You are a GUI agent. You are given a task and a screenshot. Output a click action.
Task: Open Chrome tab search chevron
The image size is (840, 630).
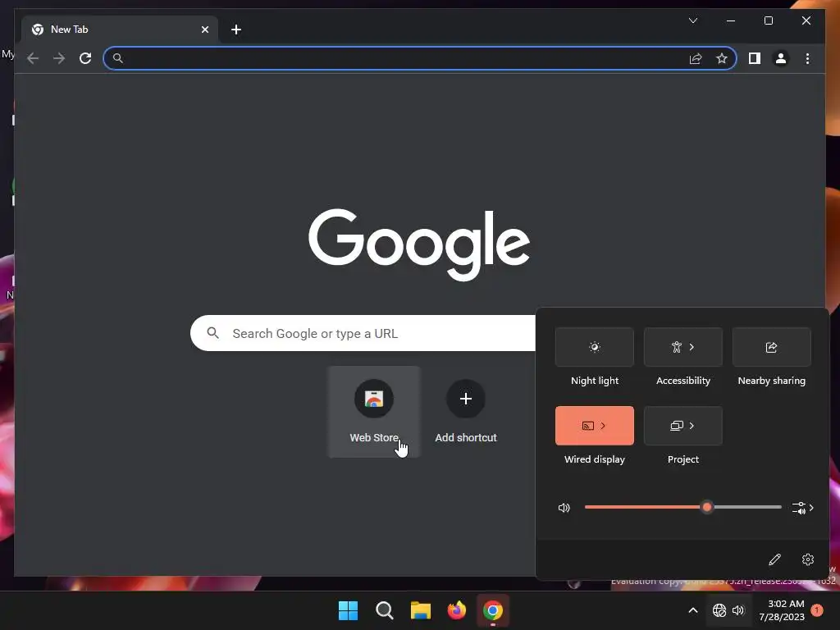click(x=692, y=21)
